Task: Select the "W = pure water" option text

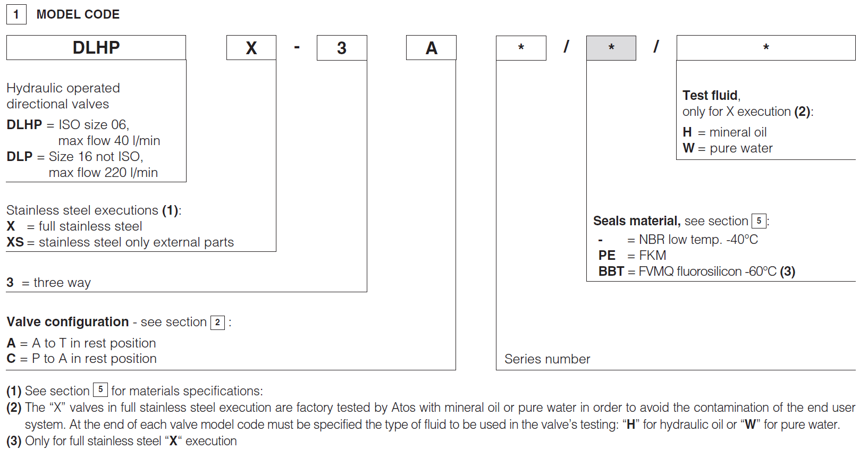Action: [727, 148]
